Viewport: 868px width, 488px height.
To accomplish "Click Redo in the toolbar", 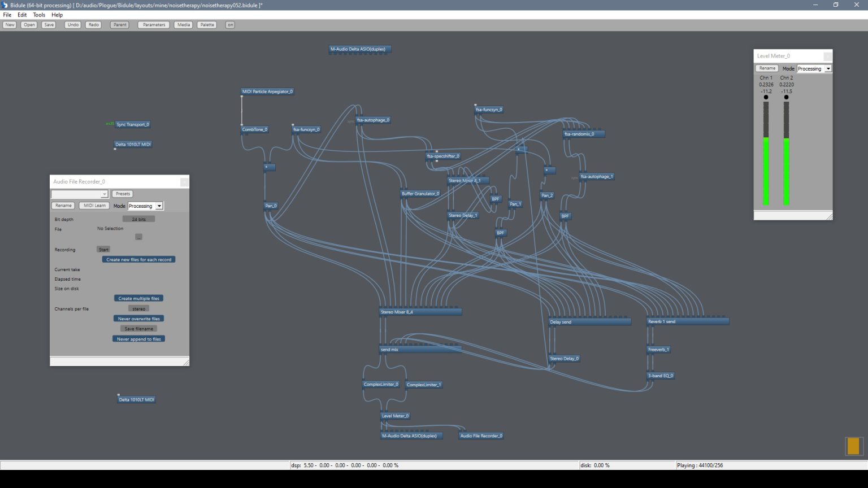I will 93,25.
